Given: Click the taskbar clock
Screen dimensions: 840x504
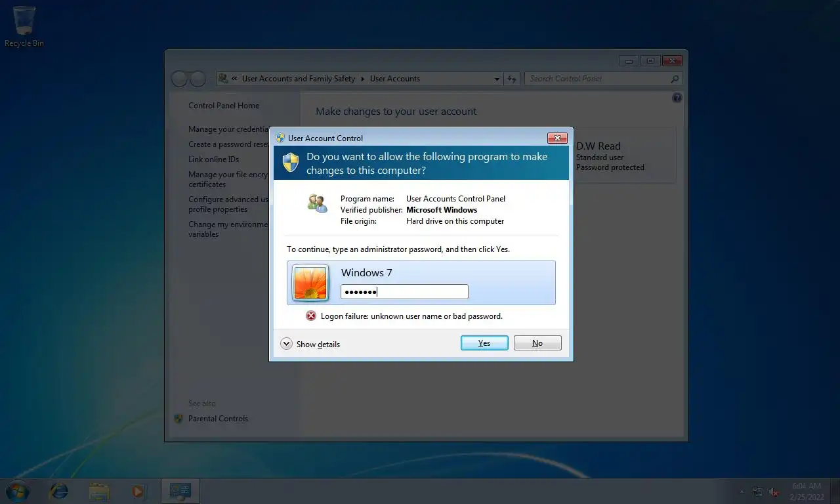Looking at the screenshot, I should click(x=807, y=491).
